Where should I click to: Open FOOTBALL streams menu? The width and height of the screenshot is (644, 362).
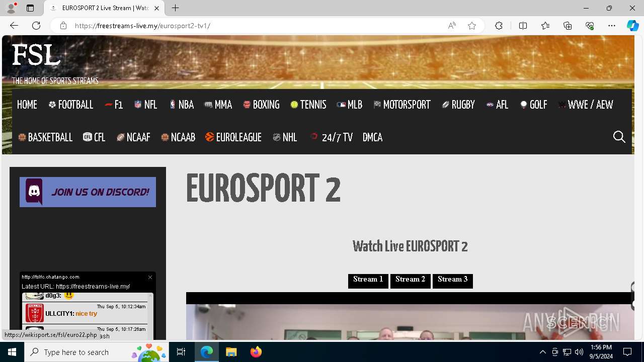point(71,105)
